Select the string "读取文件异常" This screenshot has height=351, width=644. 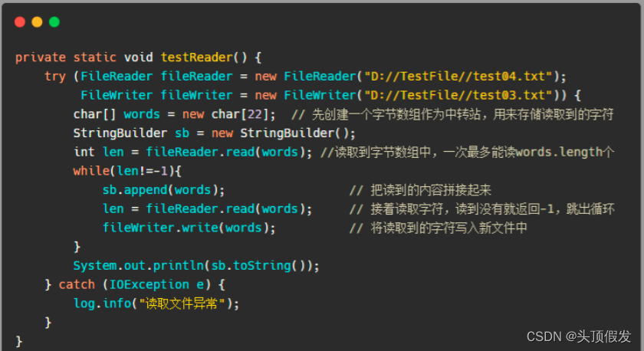(x=182, y=303)
